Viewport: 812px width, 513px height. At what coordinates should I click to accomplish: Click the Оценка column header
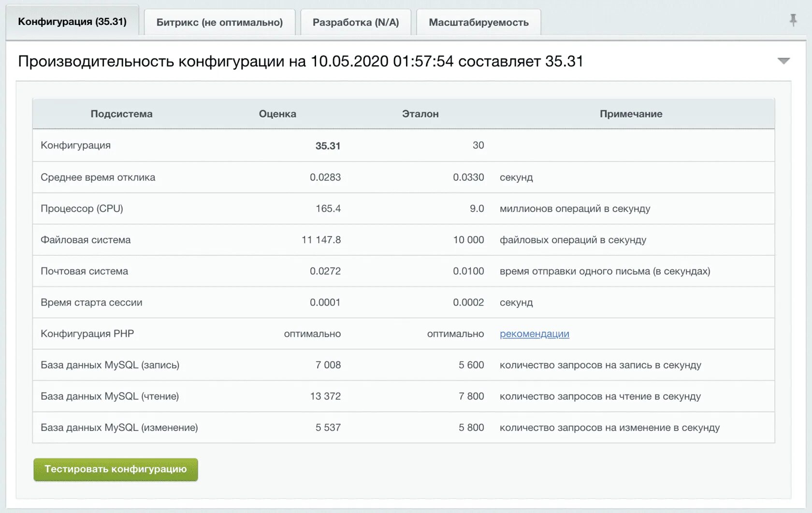277,114
